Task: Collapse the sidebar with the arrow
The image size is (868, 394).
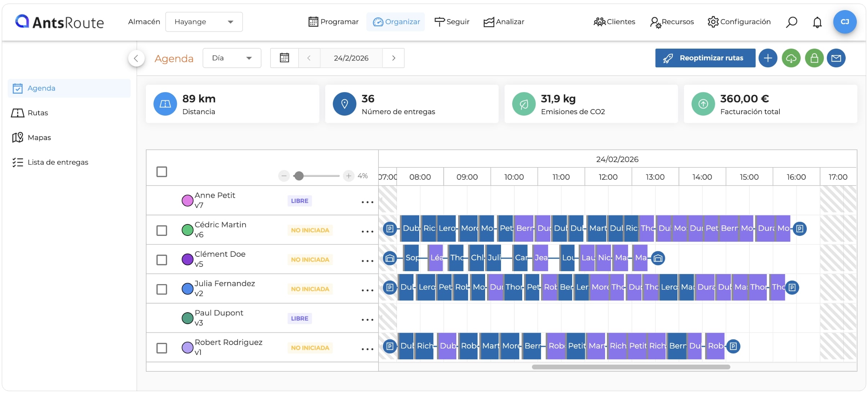Action: pyautogui.click(x=136, y=58)
